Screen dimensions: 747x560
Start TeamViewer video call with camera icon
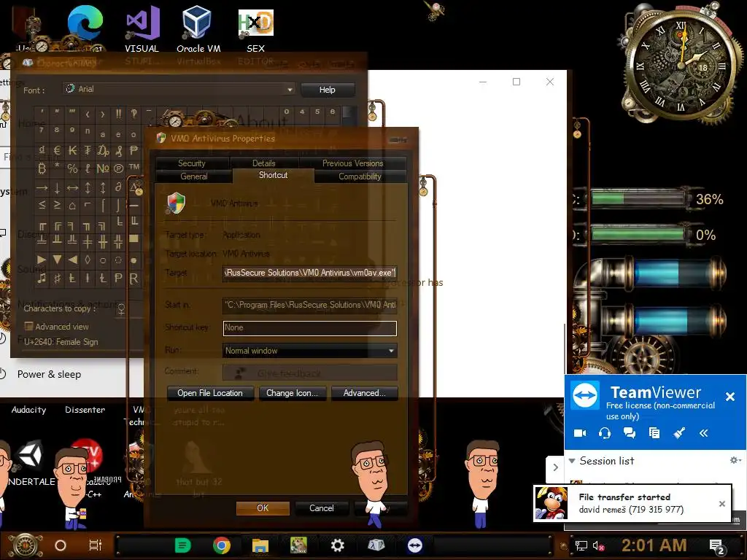click(x=580, y=433)
